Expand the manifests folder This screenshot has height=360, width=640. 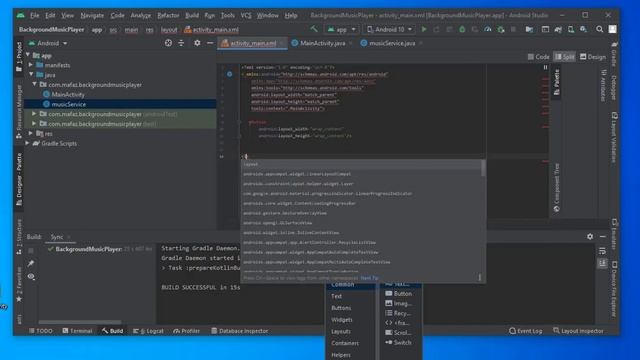[31, 65]
